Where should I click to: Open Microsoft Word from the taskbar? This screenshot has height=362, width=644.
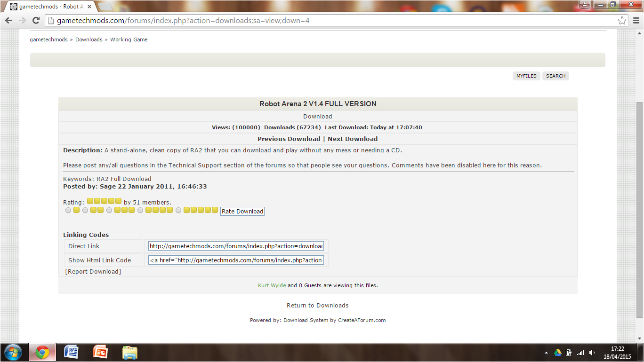click(71, 352)
